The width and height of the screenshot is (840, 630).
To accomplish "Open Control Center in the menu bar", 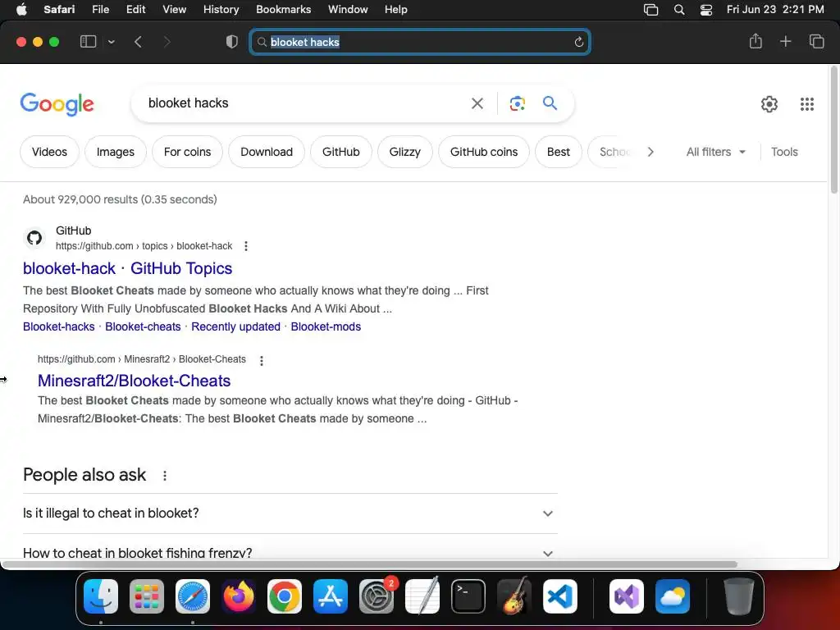I will 706,10.
